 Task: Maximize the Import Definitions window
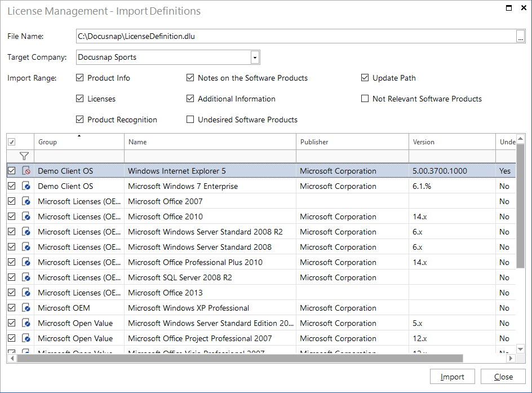(508, 8)
